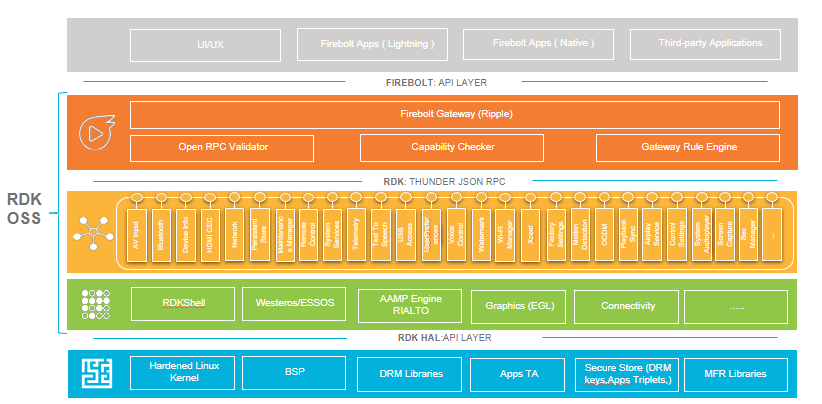Click the BSP box
Viewport: 822px width, 404px height.
[x=294, y=373]
